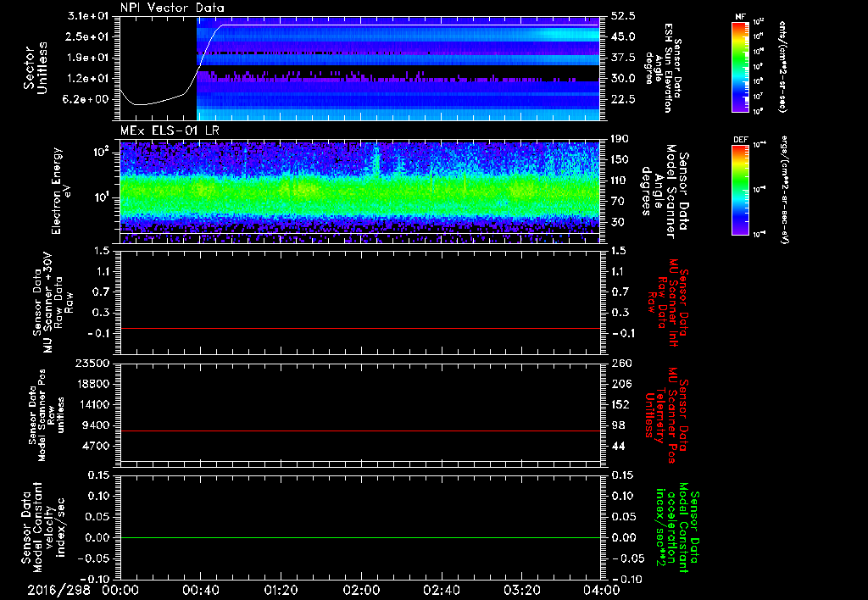Viewport: 868px width, 600px height.
Task: Click the 'Sector Unitless' axis label
Action: [x=35, y=68]
